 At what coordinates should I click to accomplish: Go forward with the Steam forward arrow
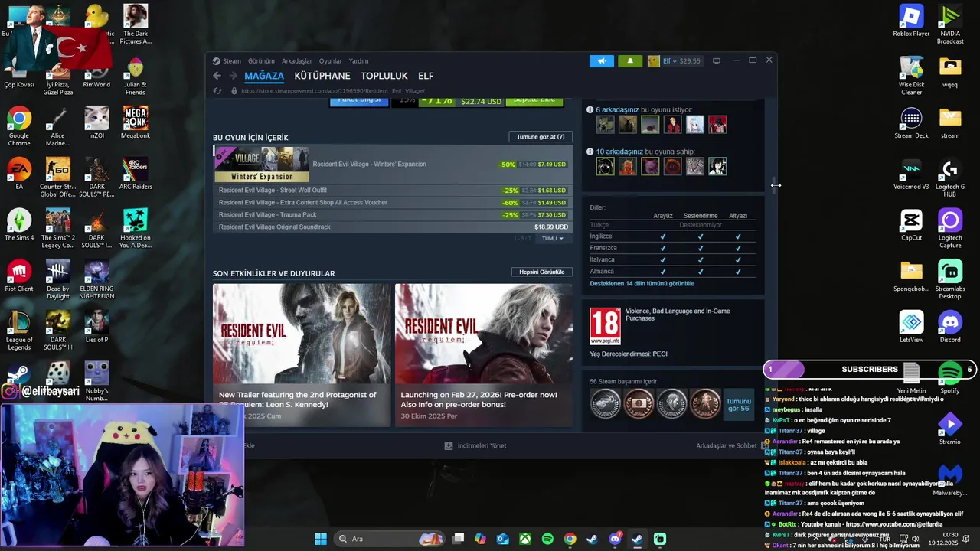[x=233, y=76]
